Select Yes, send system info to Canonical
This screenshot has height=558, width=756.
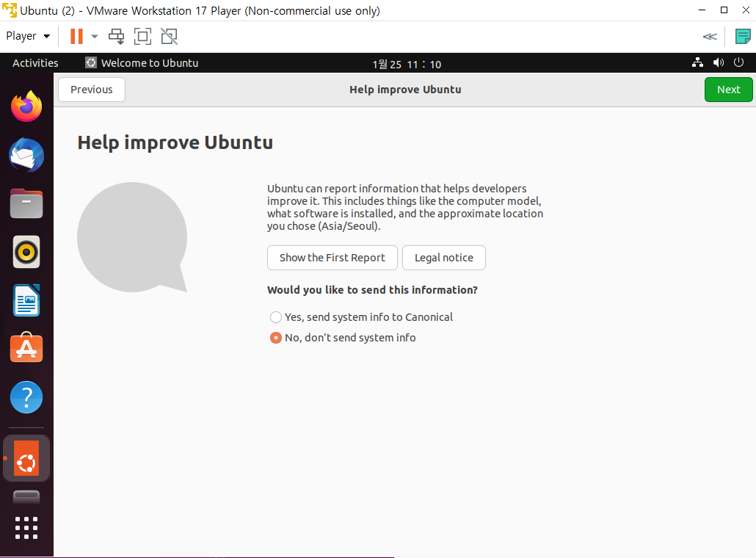coord(362,317)
